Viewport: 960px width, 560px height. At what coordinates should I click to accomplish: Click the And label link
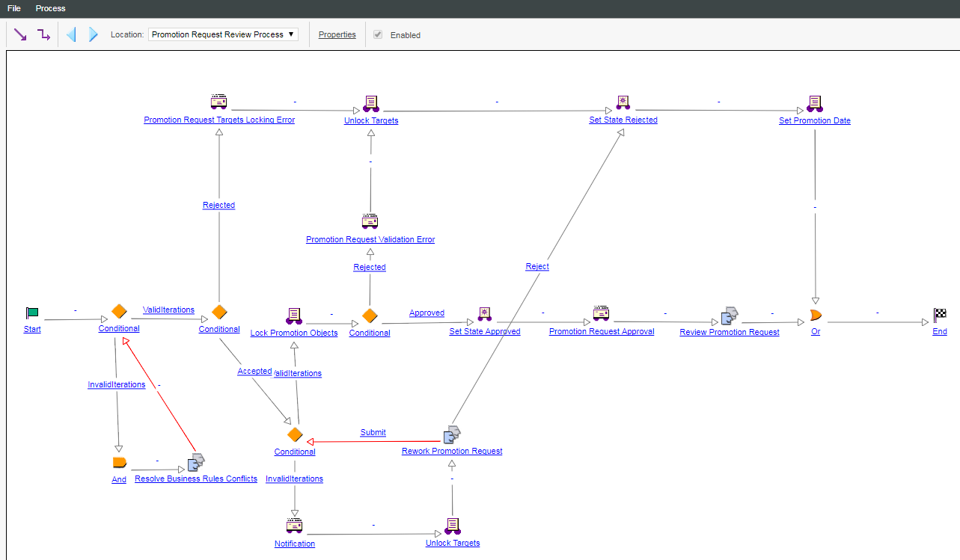tap(119, 479)
